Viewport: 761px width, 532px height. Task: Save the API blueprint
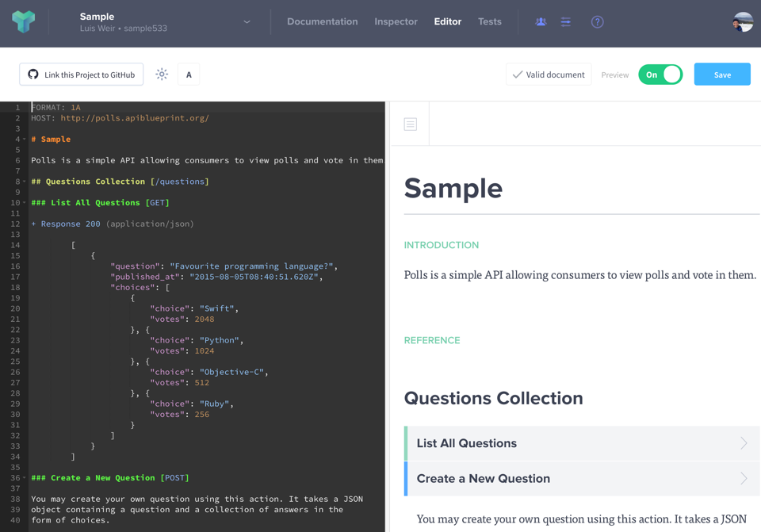pyautogui.click(x=722, y=75)
